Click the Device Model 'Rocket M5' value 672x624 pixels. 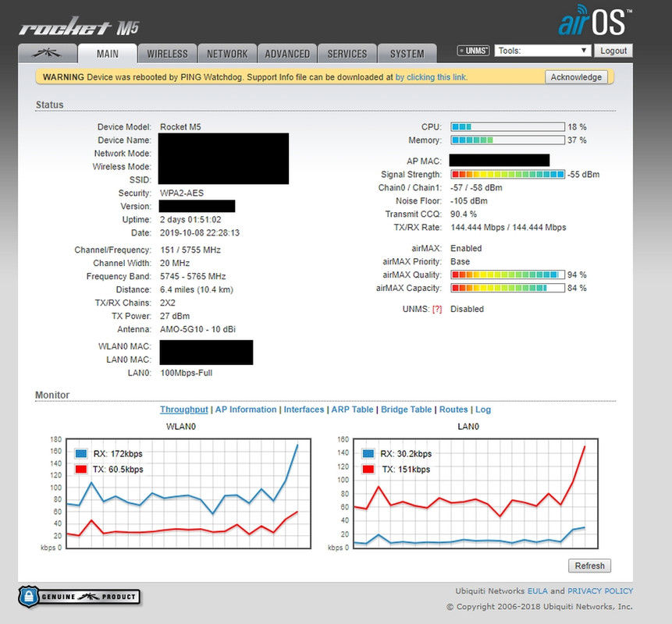[x=180, y=127]
